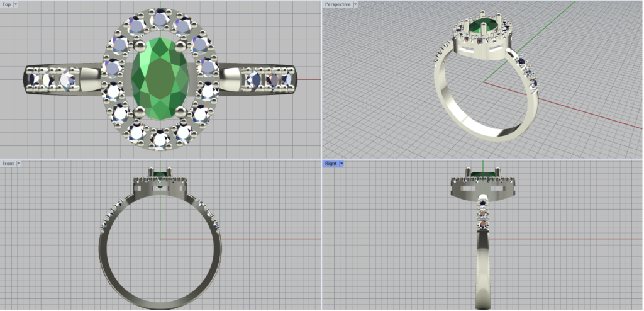The height and width of the screenshot is (311, 644).
Task: Select the lower-right prong beside the emerald
Action: [182, 112]
